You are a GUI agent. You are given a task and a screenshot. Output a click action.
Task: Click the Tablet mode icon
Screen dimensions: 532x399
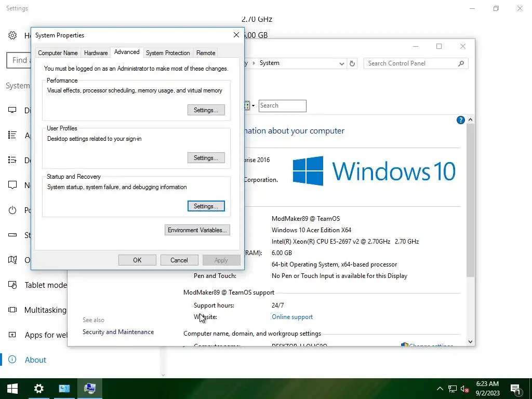pyautogui.click(x=12, y=285)
